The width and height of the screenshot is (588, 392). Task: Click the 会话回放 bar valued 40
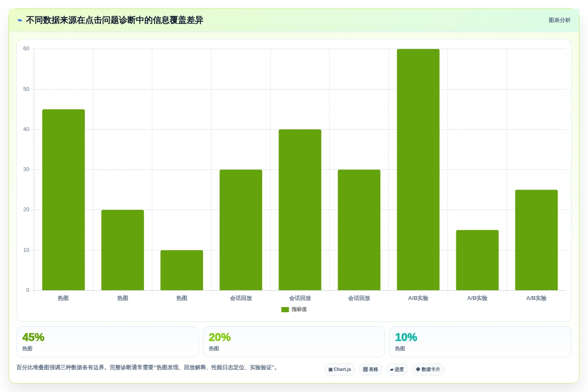tap(300, 210)
